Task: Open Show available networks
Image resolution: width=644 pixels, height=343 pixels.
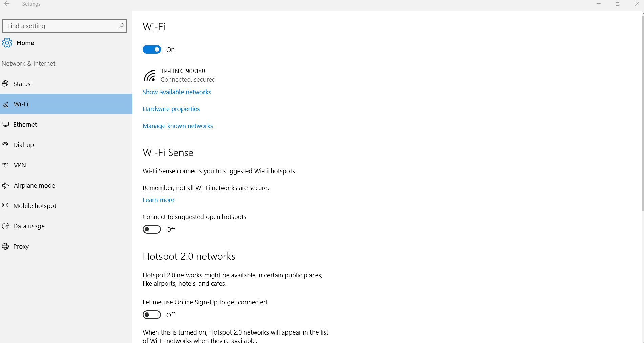Action: tap(176, 92)
